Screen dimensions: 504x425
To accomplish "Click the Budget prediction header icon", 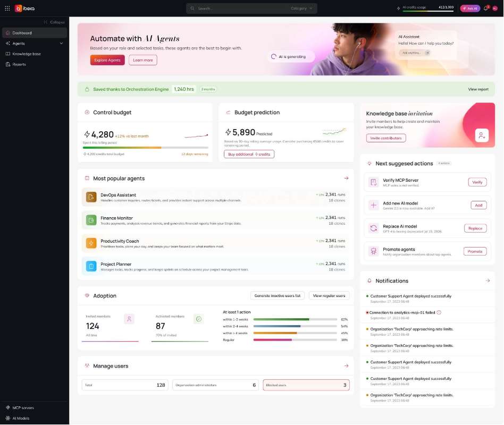I will click(x=228, y=112).
